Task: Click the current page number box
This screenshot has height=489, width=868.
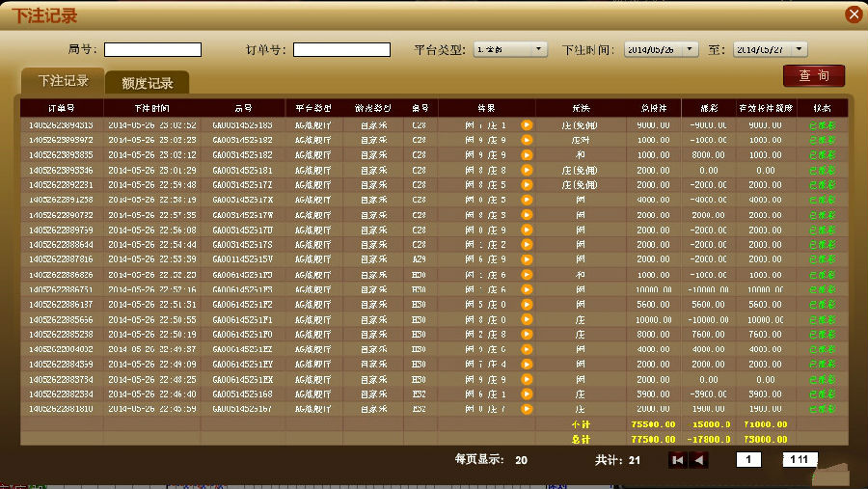Action: pos(748,460)
